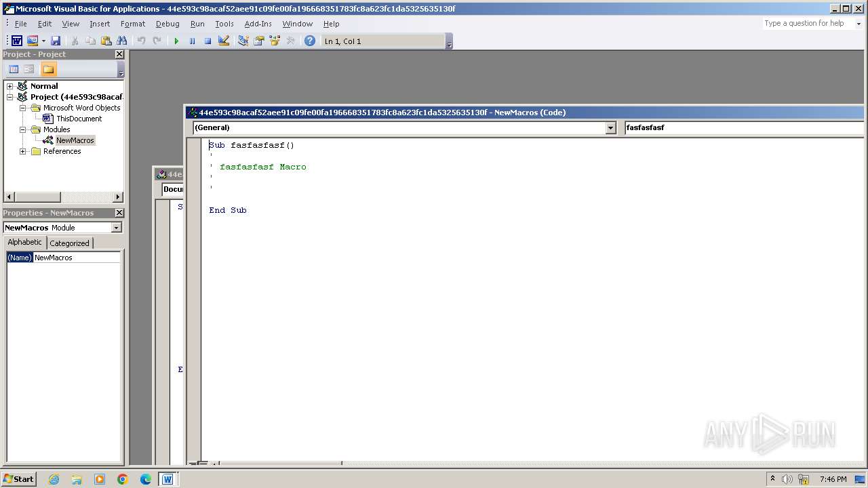Select the NewMacros module

[75, 140]
